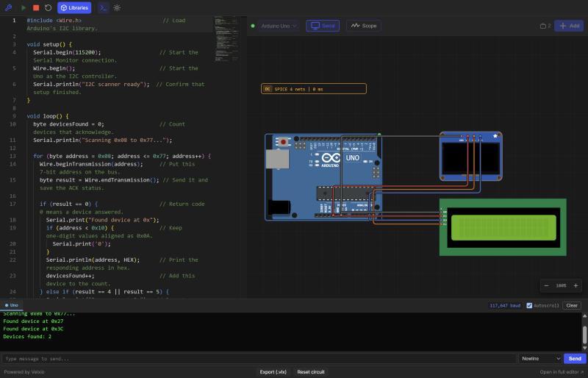Click the star marker on OLED module
588x378 pixels.
click(x=495, y=136)
